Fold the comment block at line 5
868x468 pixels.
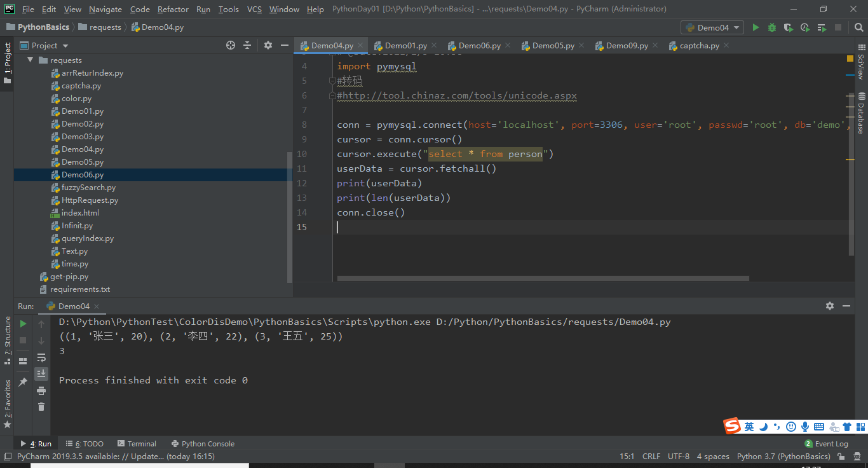click(332, 81)
